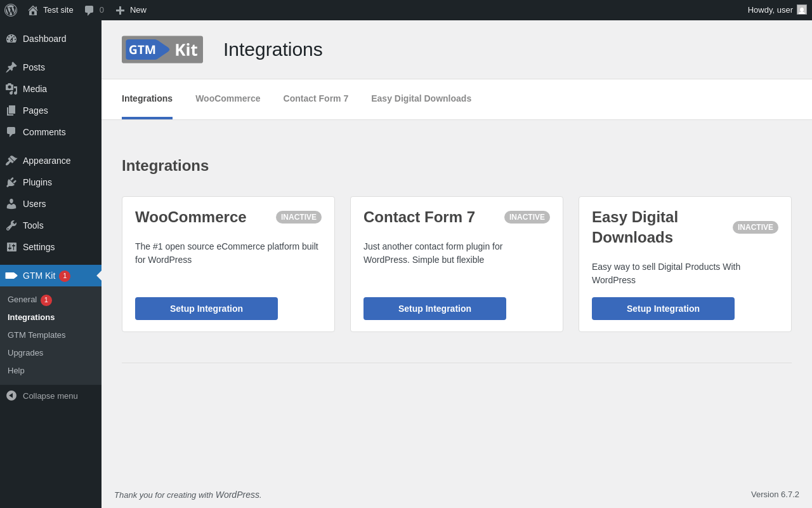This screenshot has height=508, width=812.
Task: Click the Plugins plug icon
Action: [11, 182]
